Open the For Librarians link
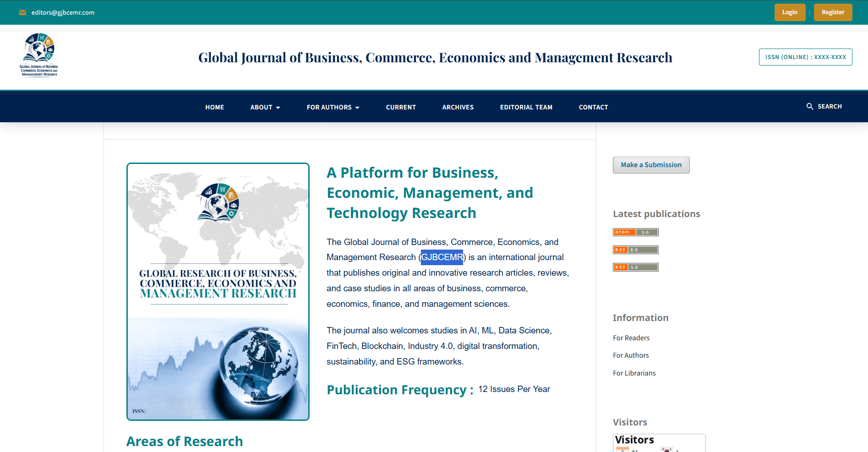The width and height of the screenshot is (868, 452). tap(634, 373)
